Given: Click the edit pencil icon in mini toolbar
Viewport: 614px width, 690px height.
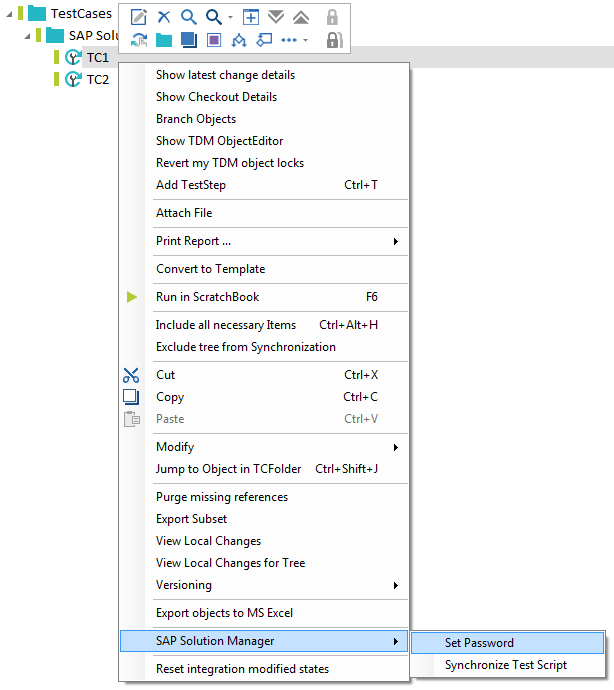Looking at the screenshot, I should [139, 17].
